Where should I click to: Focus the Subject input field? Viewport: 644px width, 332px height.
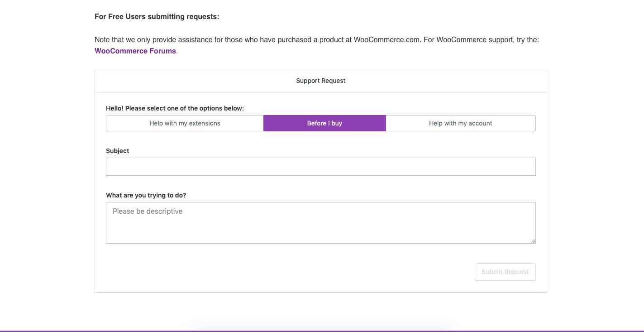[320, 167]
